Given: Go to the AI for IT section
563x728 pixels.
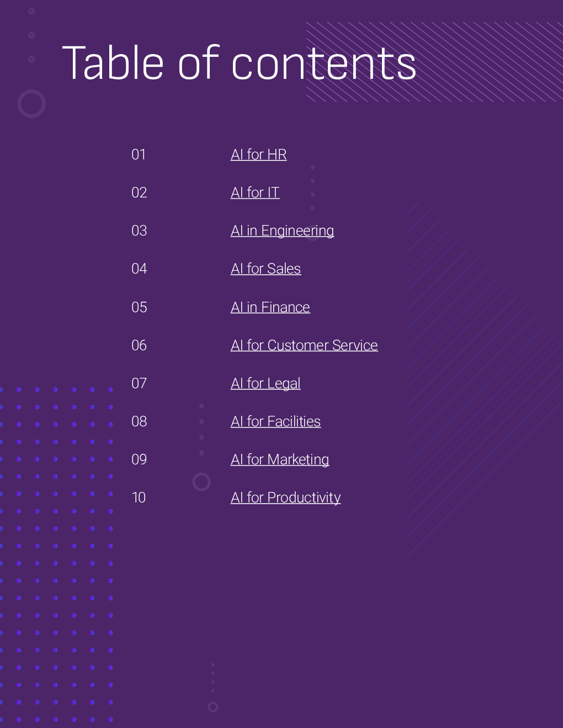Looking at the screenshot, I should click(x=255, y=192).
